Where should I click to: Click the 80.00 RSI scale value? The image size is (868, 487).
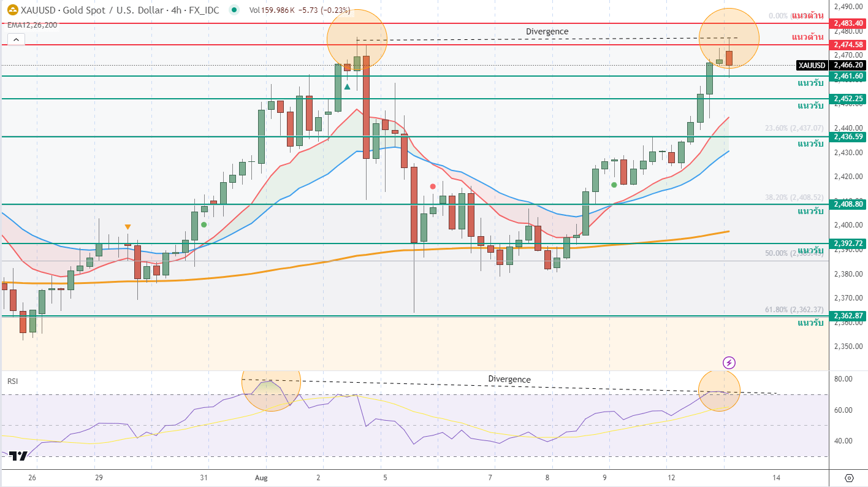(x=843, y=379)
